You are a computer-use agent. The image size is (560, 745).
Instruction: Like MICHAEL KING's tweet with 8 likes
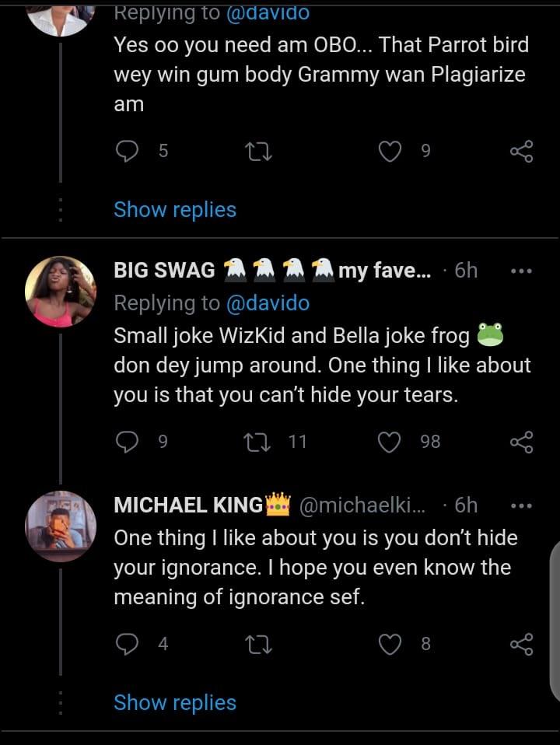tap(390, 644)
